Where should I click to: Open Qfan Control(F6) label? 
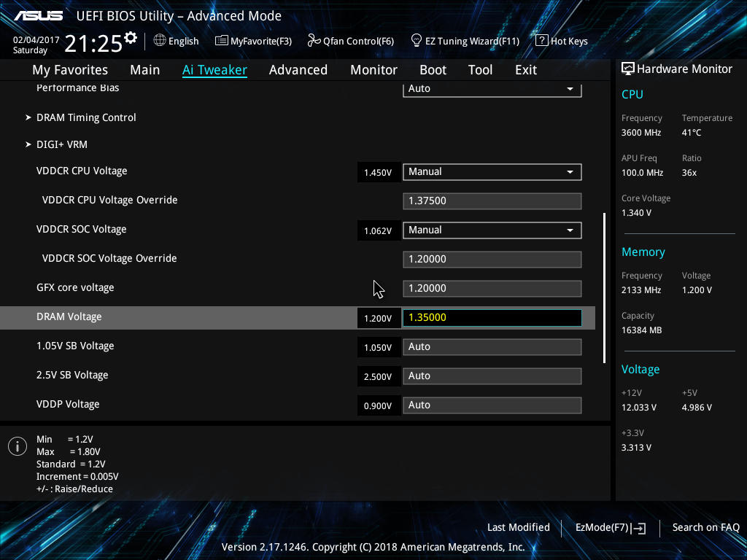[x=358, y=42]
